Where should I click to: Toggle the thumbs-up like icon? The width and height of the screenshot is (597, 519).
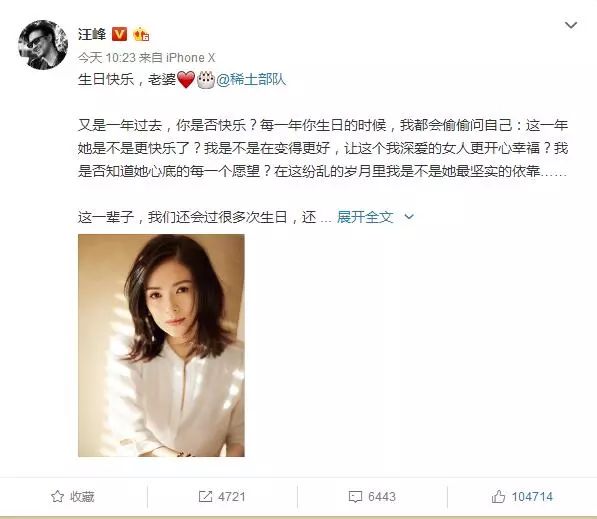click(498, 496)
